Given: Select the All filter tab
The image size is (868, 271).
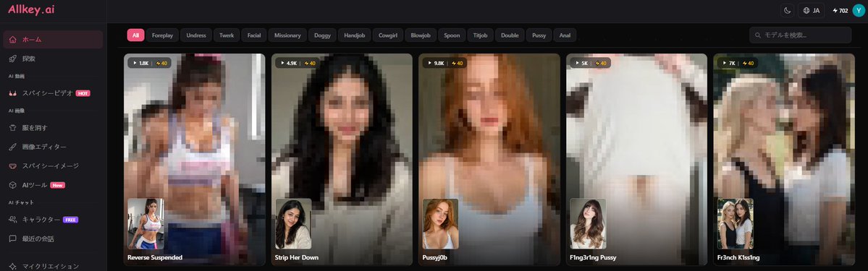Looking at the screenshot, I should (x=135, y=35).
